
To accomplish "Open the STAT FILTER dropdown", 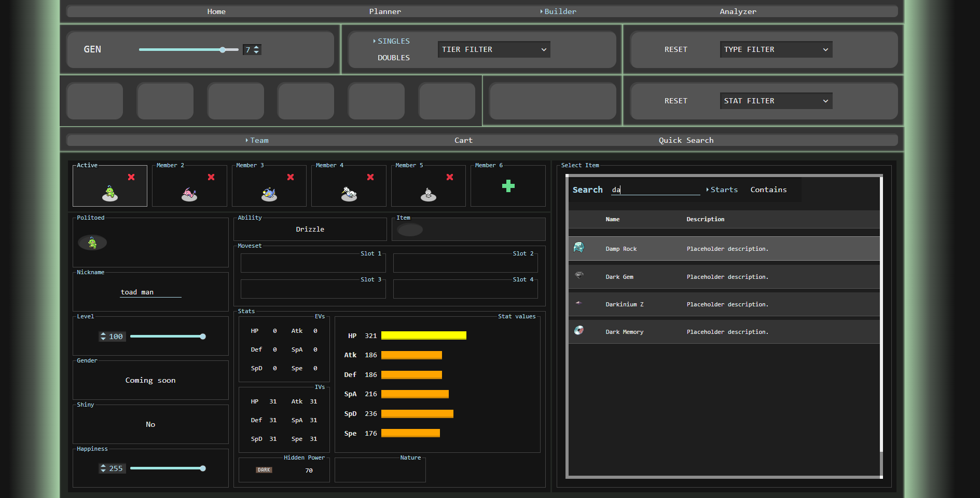I will coord(776,101).
